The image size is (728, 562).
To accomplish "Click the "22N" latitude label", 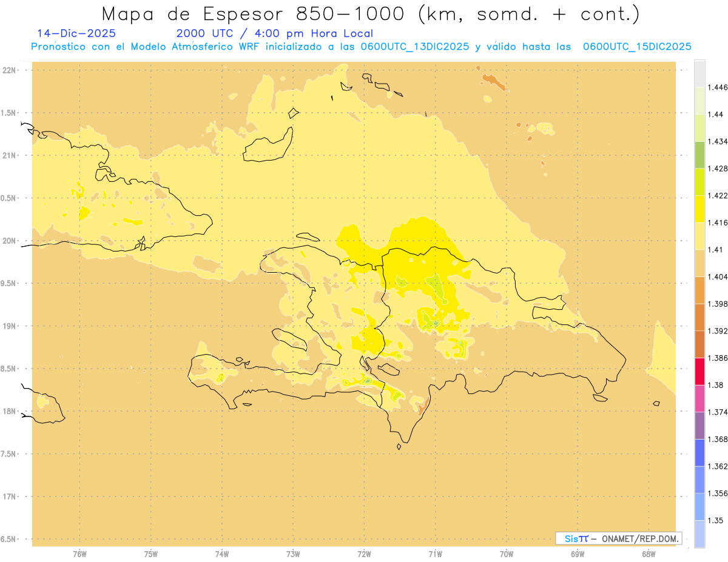I will (x=9, y=70).
